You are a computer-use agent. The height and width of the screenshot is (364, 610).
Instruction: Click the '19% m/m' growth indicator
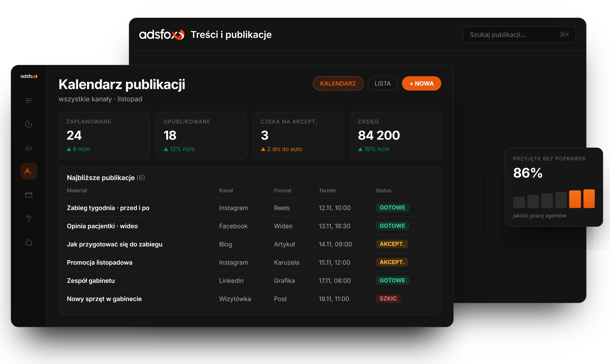(x=374, y=149)
